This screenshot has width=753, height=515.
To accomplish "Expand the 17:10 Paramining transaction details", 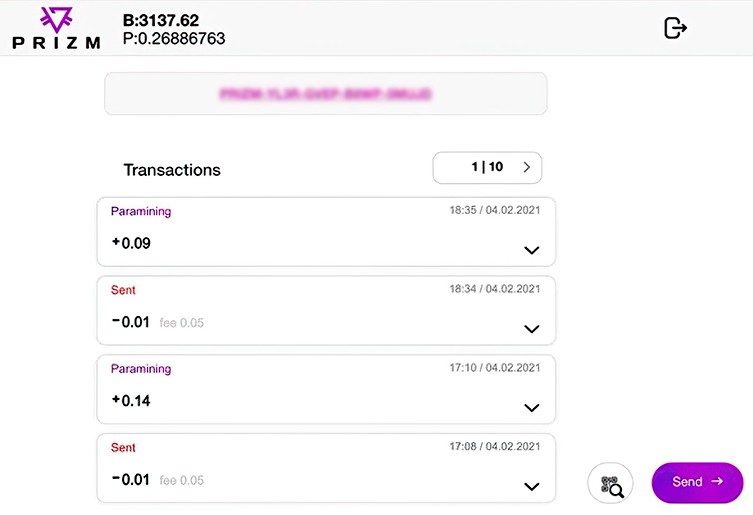I will click(532, 407).
